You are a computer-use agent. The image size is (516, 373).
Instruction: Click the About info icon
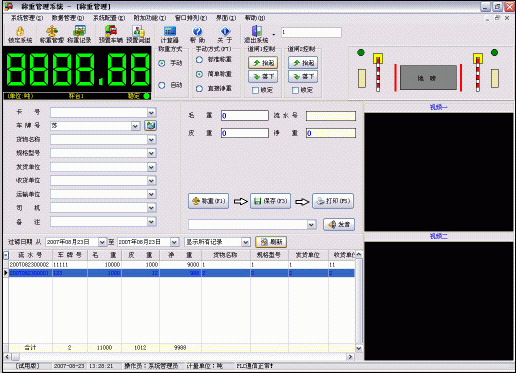point(225,31)
